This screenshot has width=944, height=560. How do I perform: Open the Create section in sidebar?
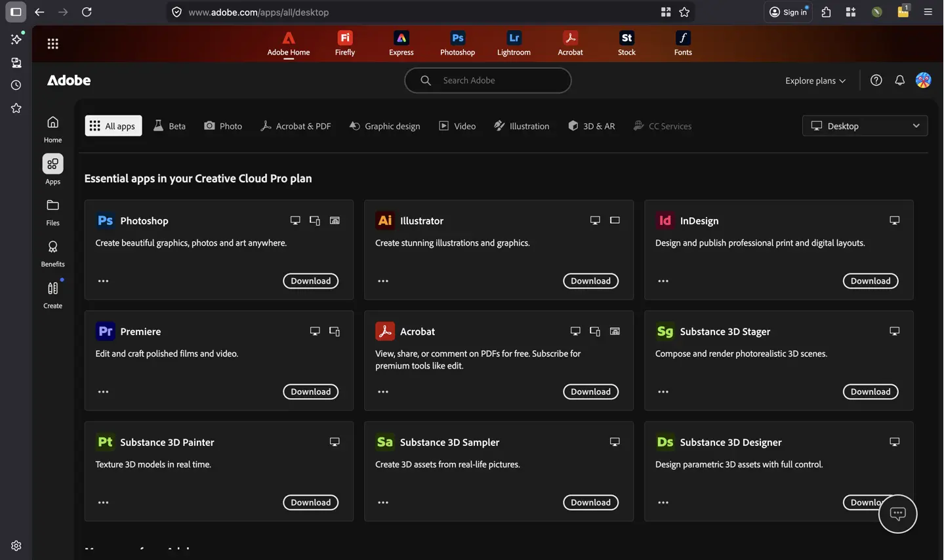(x=52, y=294)
